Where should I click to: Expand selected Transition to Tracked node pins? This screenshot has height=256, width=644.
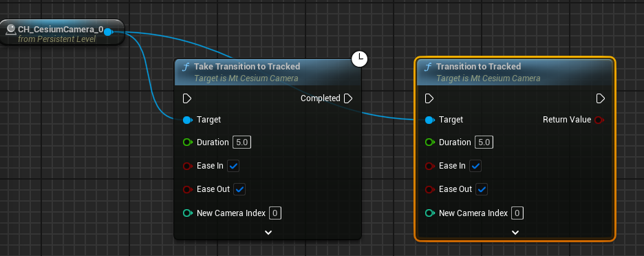[x=515, y=233]
